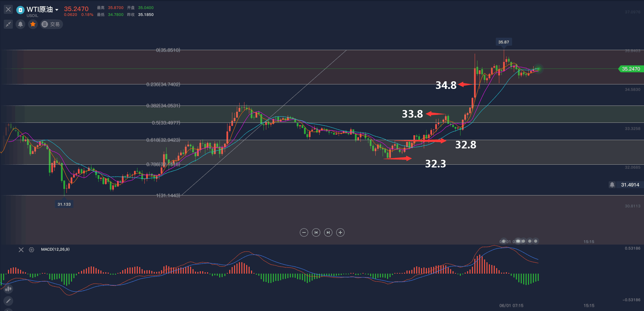Select the MACD(12,26,9) indicator label
Image resolution: width=644 pixels, height=311 pixels.
tap(55, 249)
